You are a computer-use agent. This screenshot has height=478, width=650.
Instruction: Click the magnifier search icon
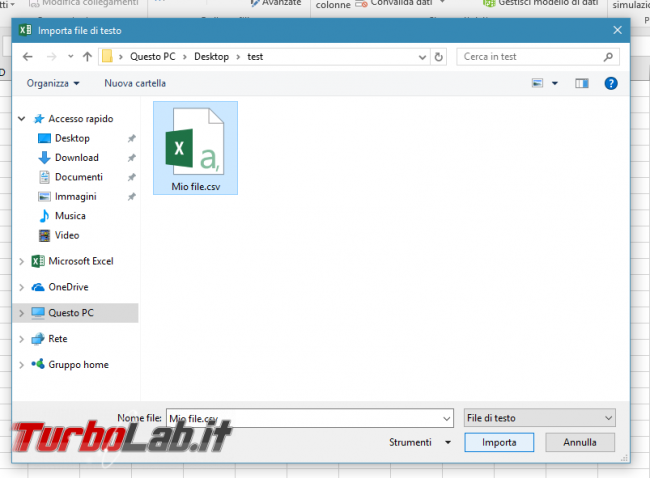pyautogui.click(x=608, y=57)
